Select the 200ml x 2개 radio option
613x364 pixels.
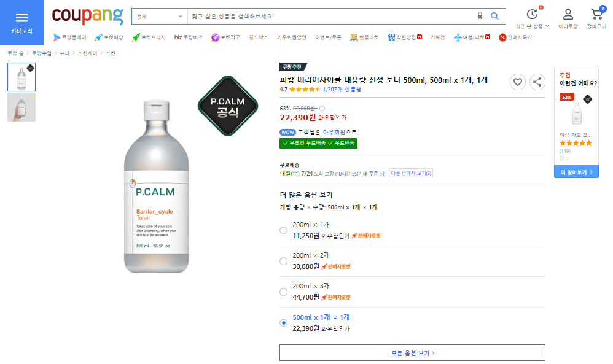point(283,261)
